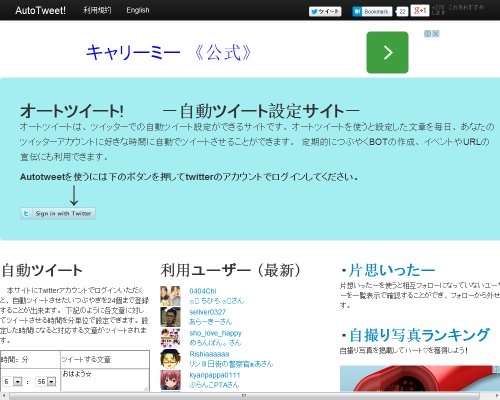
Task: Click the red banner ad image
Action: pos(420,378)
